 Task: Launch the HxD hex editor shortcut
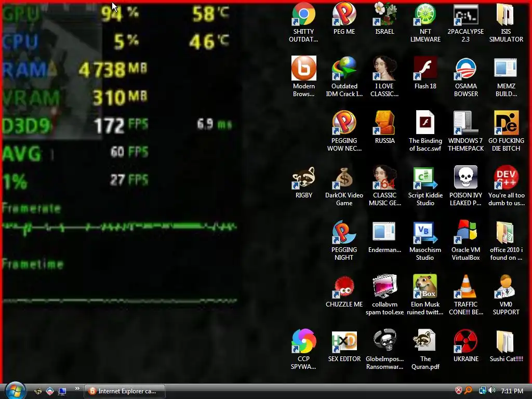point(344,341)
